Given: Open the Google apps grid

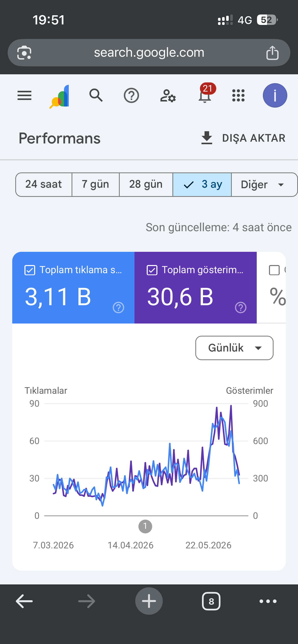Looking at the screenshot, I should (x=238, y=95).
